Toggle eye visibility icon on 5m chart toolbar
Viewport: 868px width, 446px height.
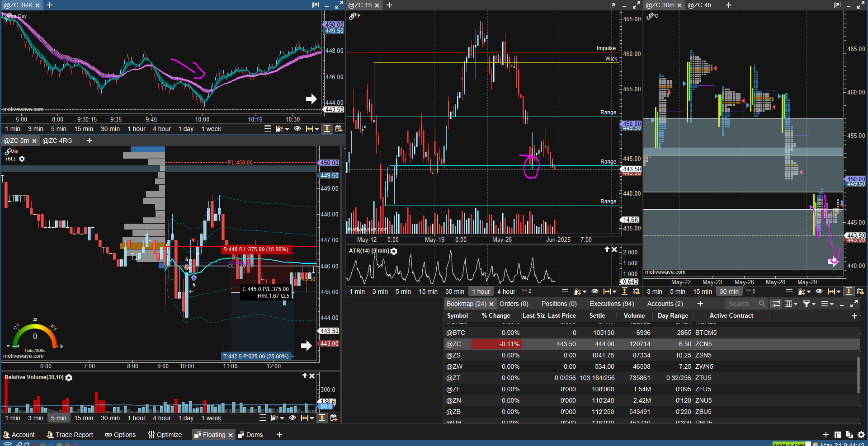[x=292, y=418]
